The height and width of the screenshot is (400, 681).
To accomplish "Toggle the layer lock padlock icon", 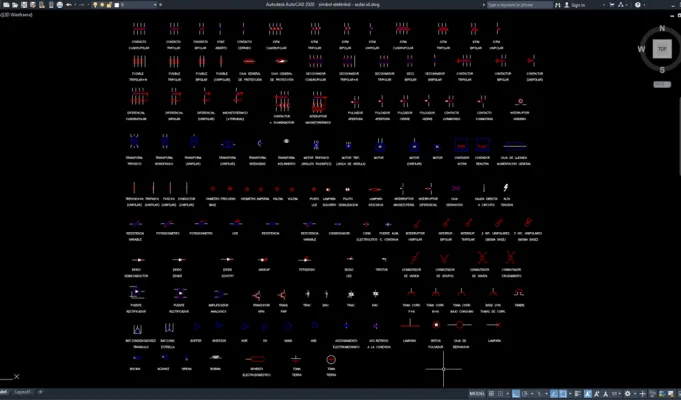I will [x=109, y=5].
